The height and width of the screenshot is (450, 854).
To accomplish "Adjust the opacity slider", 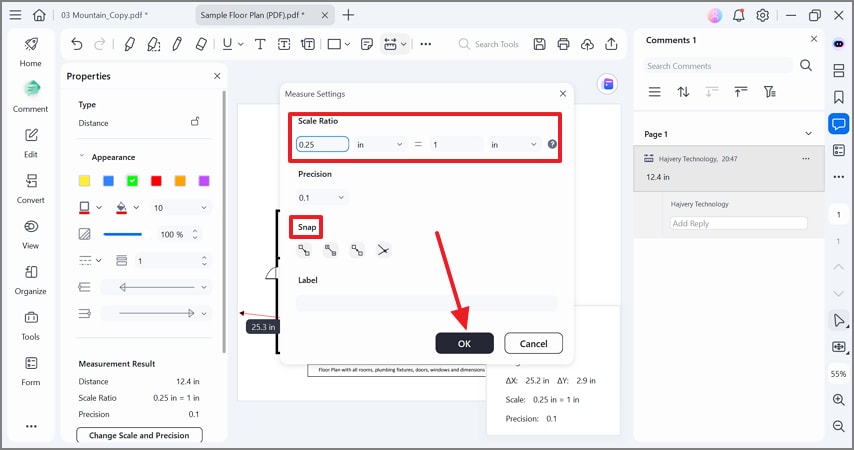I will [x=127, y=234].
